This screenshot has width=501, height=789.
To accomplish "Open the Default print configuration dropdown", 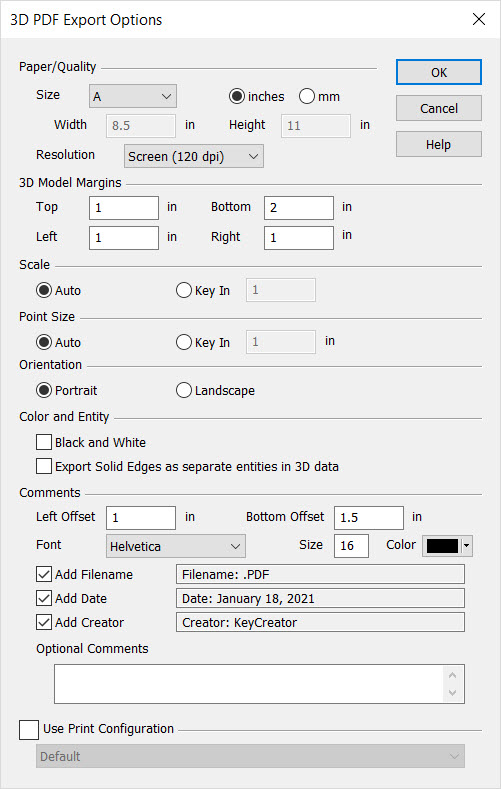I will [x=250, y=756].
